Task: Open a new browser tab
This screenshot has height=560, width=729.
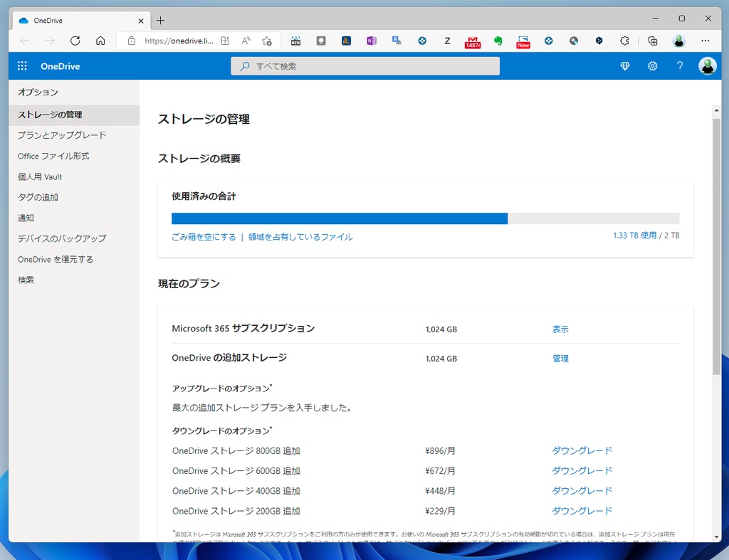Action: point(160,21)
